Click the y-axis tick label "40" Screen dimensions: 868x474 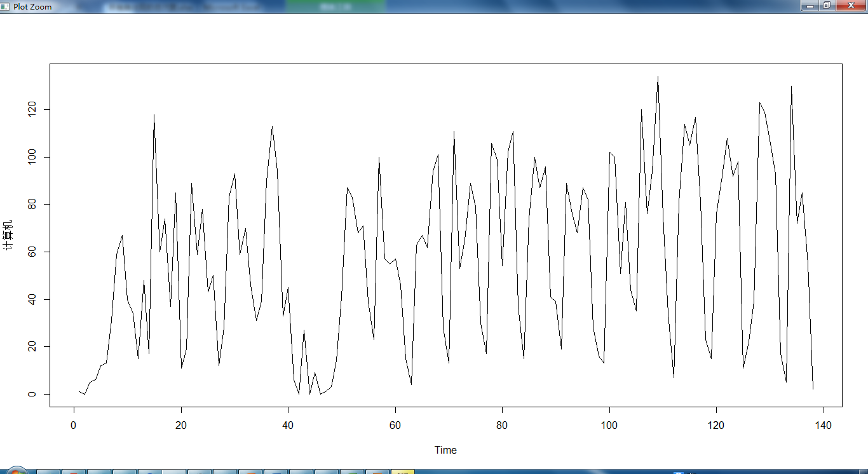pyautogui.click(x=32, y=299)
